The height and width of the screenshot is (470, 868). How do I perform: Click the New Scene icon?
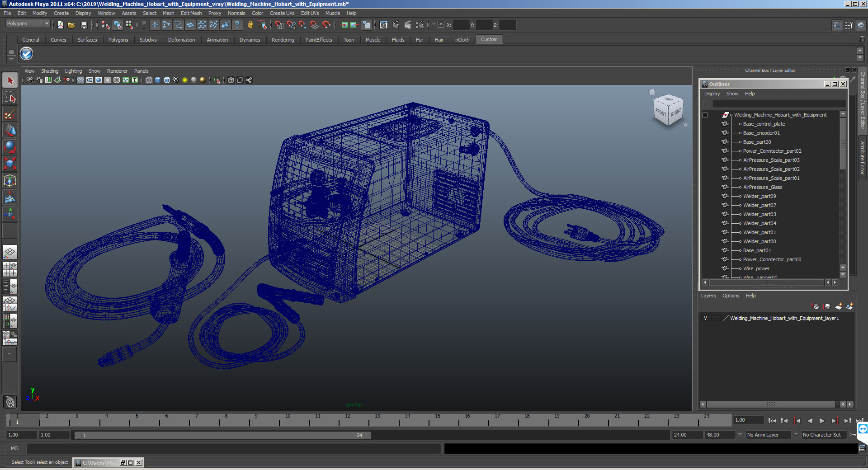click(x=60, y=25)
